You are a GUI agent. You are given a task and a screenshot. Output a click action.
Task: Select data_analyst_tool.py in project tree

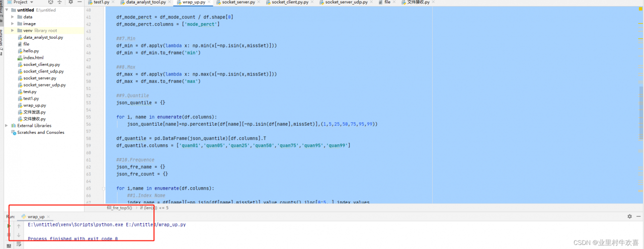click(x=43, y=37)
